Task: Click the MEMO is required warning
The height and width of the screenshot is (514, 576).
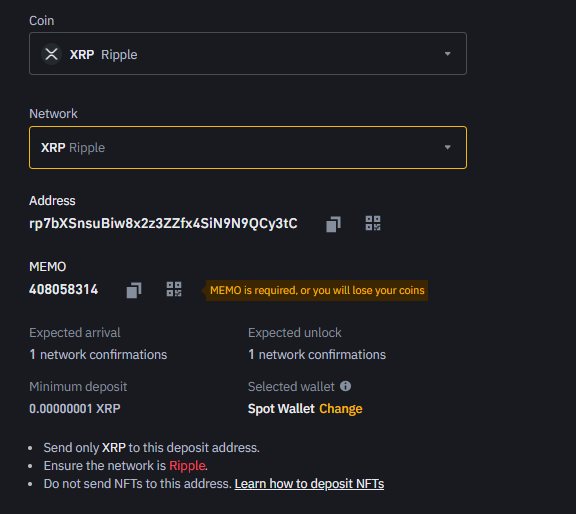Action: pos(317,290)
